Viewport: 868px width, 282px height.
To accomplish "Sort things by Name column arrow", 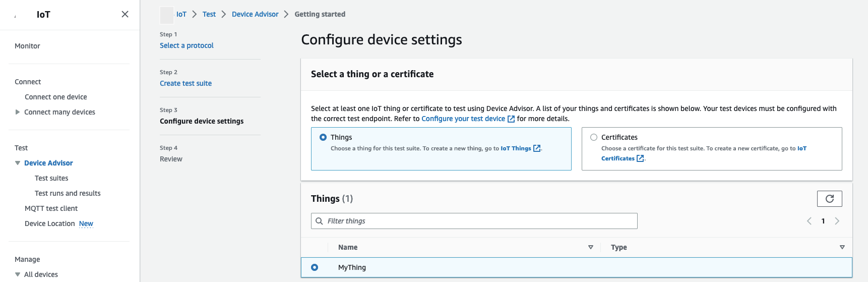I will (590, 247).
